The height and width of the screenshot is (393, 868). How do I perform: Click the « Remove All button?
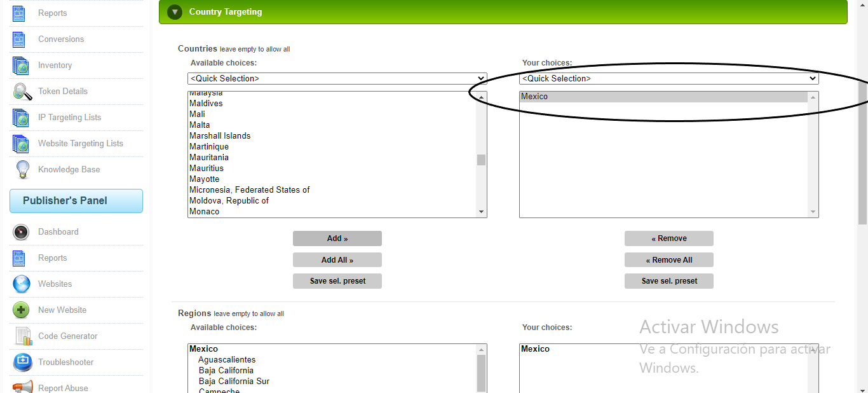(668, 260)
